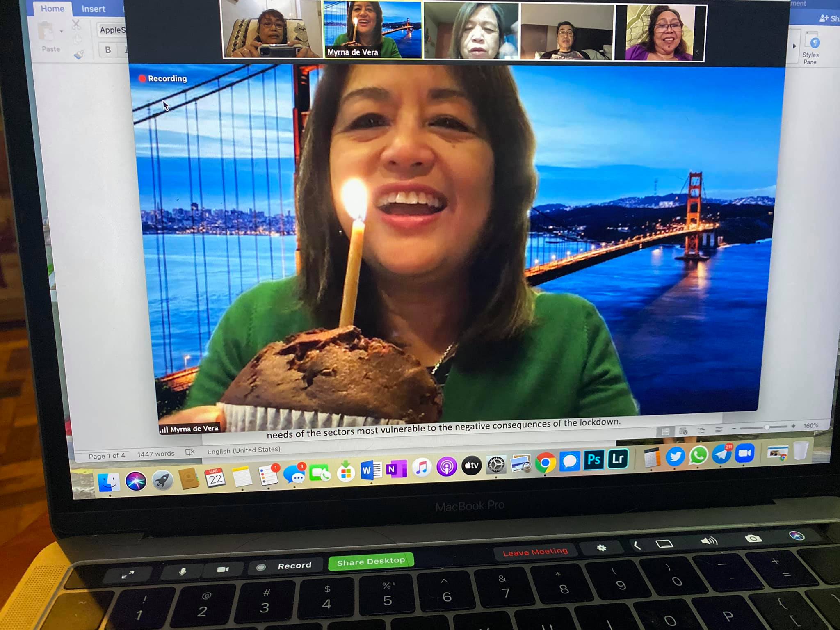840x630 pixels.
Task: Open Microsoft installer icon with green arrow
Action: coord(346,472)
